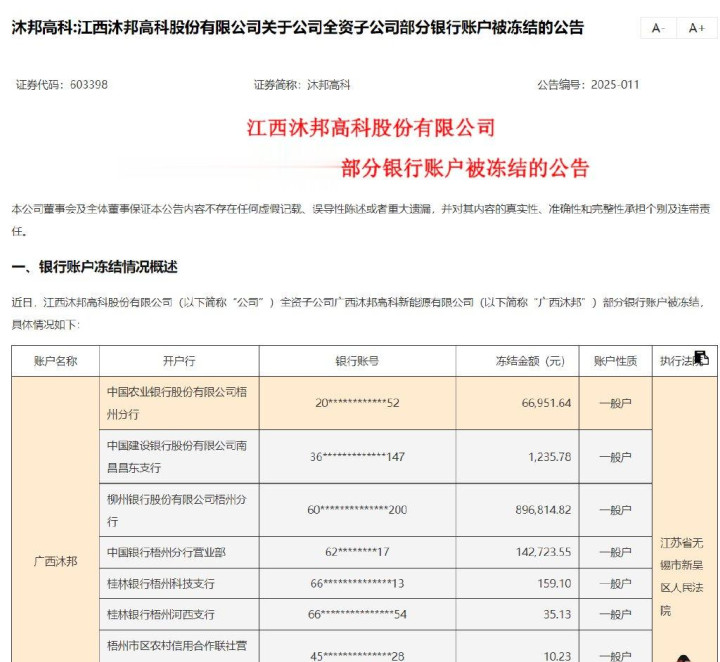Click frozen amount 1,235.78
Viewport: 720px width, 662px height.
[x=550, y=457]
